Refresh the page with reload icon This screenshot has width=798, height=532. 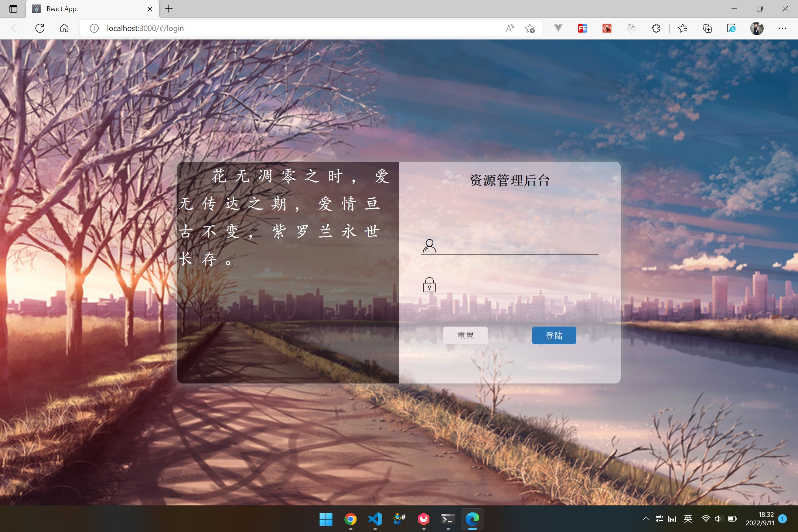[x=40, y=28]
